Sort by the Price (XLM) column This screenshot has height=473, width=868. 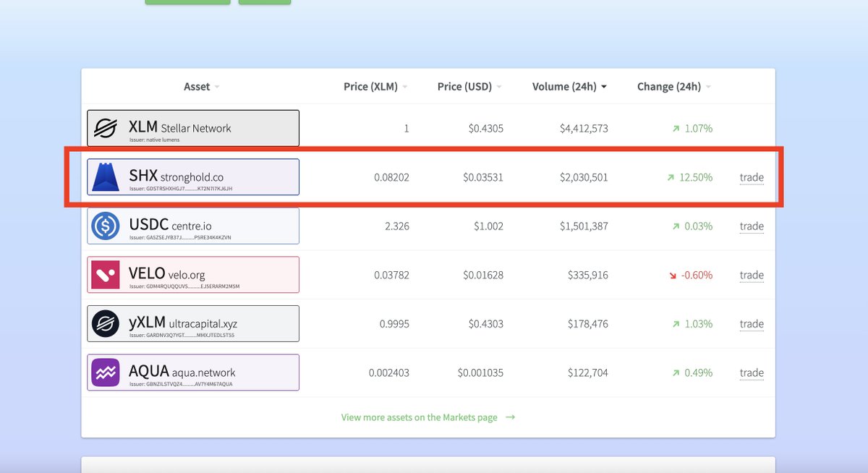(375, 87)
